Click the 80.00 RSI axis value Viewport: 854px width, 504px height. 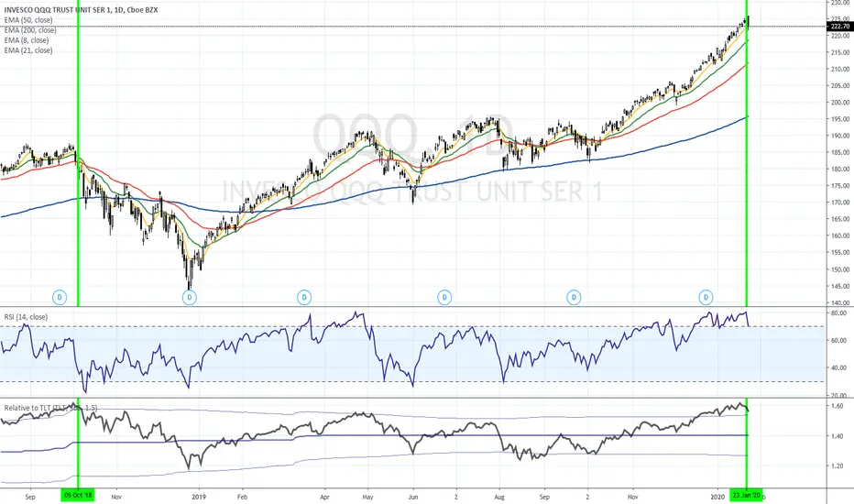(839, 313)
